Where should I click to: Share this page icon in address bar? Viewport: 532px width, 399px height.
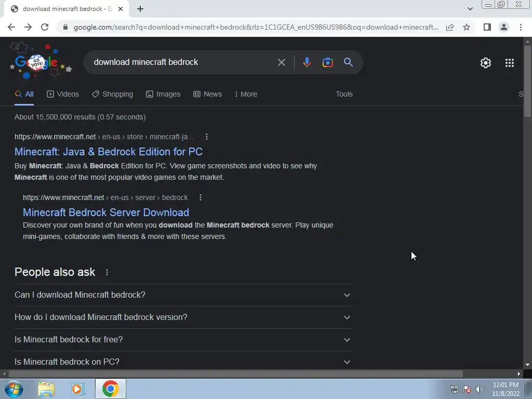pyautogui.click(x=450, y=27)
